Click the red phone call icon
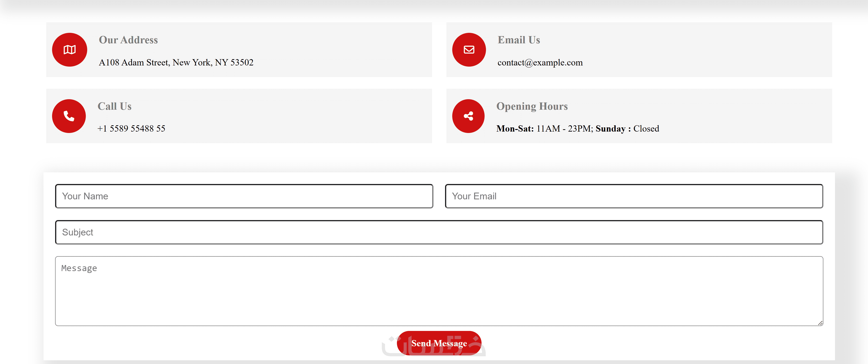This screenshot has height=364, width=868. pyautogui.click(x=69, y=116)
